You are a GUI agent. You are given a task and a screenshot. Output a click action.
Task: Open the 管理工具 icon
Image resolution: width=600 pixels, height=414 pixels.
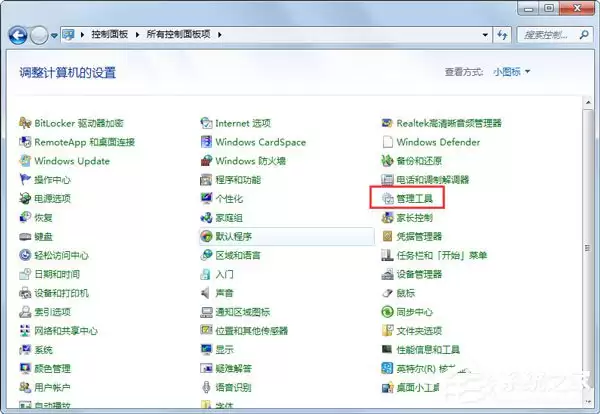pos(388,198)
